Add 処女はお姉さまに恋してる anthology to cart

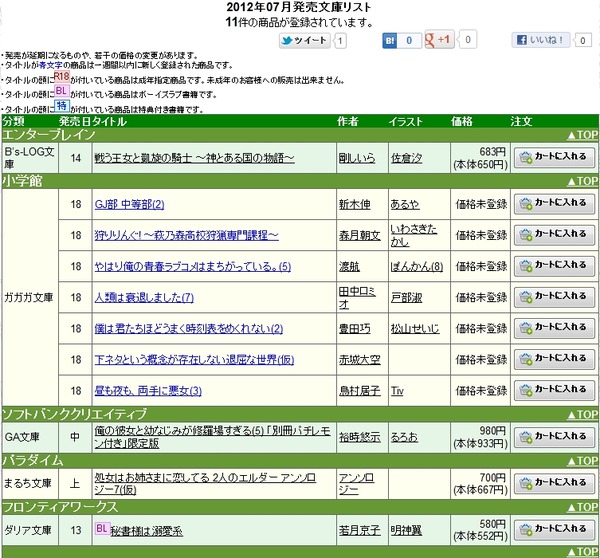coord(554,483)
